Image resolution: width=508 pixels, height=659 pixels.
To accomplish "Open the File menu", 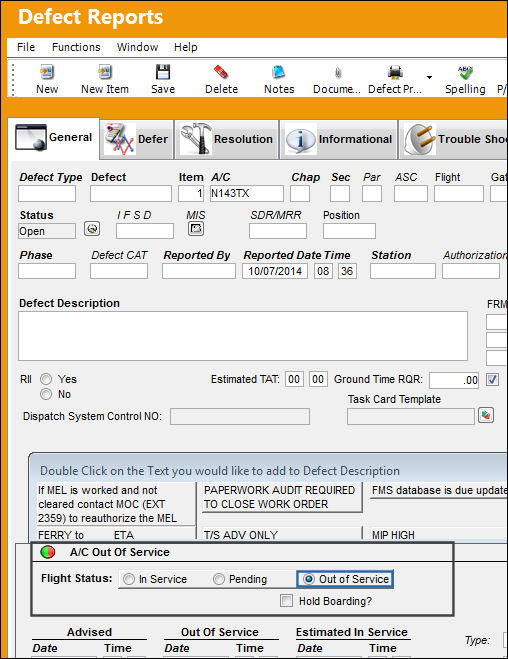I will click(x=26, y=47).
